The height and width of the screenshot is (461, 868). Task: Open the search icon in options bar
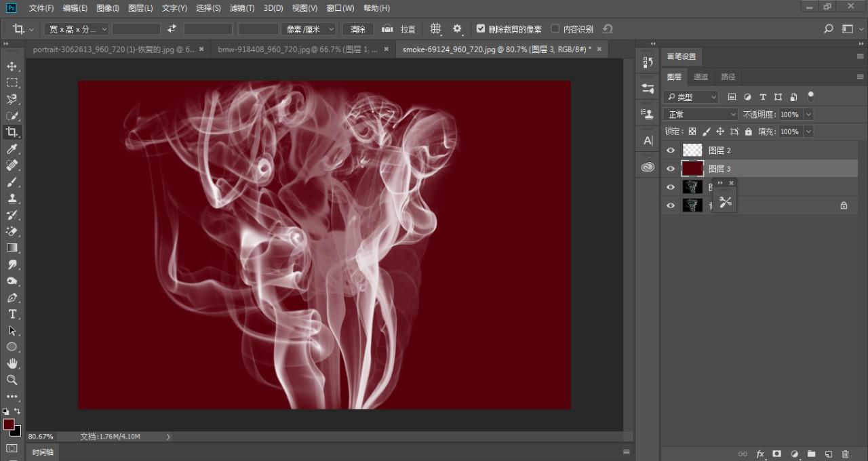pos(829,29)
